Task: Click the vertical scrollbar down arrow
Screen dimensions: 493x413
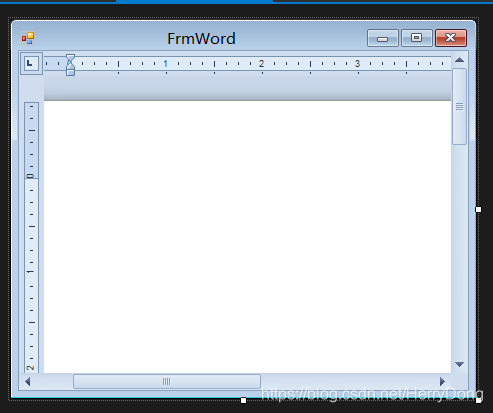Action: point(459,364)
